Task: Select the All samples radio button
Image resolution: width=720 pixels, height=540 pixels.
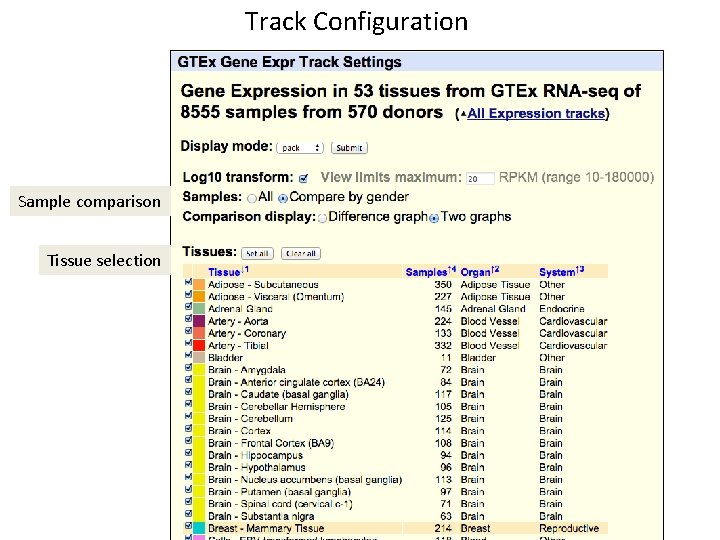Action: click(252, 198)
